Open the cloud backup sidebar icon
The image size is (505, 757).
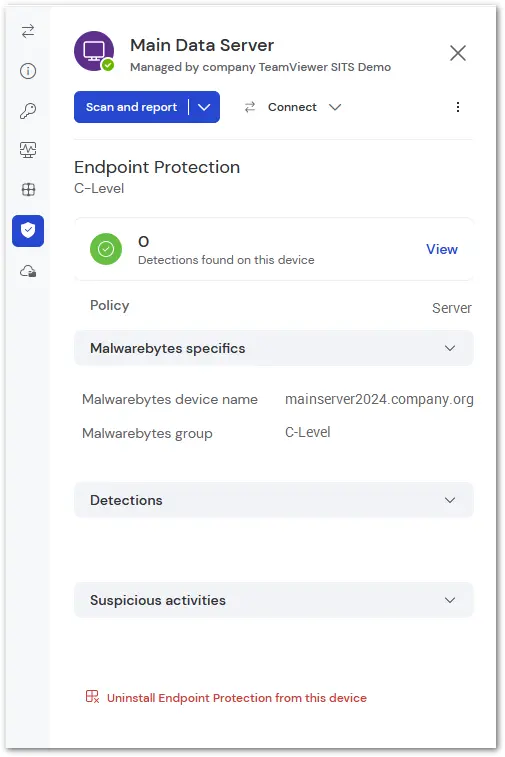click(28, 271)
